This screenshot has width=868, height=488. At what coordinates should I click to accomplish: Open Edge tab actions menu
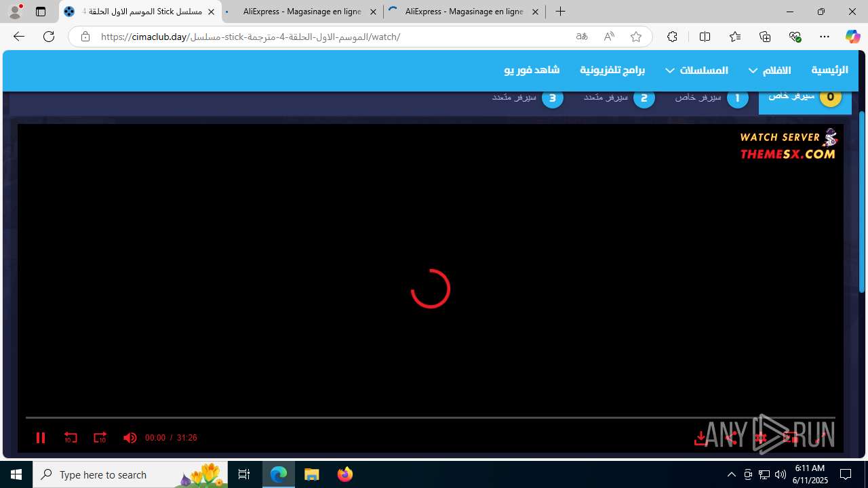point(41,12)
